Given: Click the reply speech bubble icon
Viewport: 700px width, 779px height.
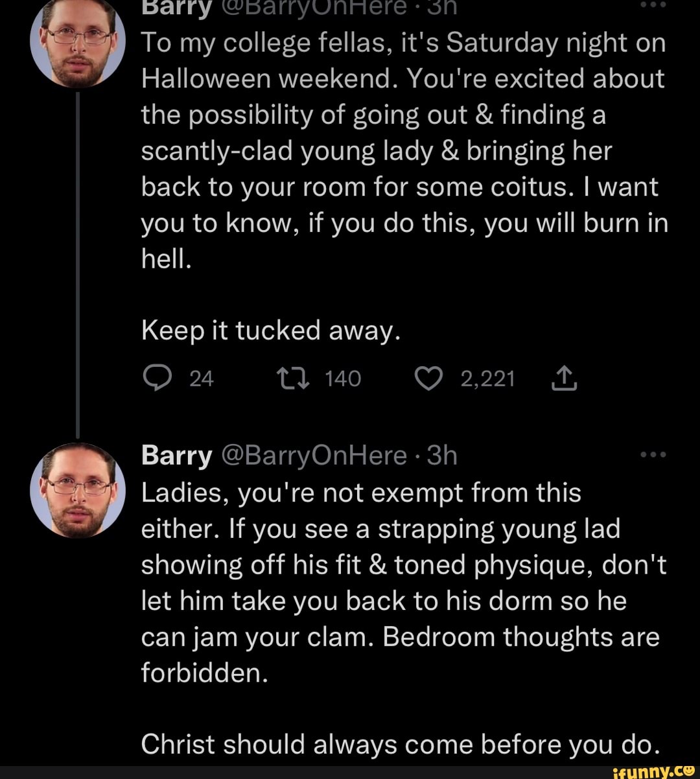Looking at the screenshot, I should click(x=157, y=378).
